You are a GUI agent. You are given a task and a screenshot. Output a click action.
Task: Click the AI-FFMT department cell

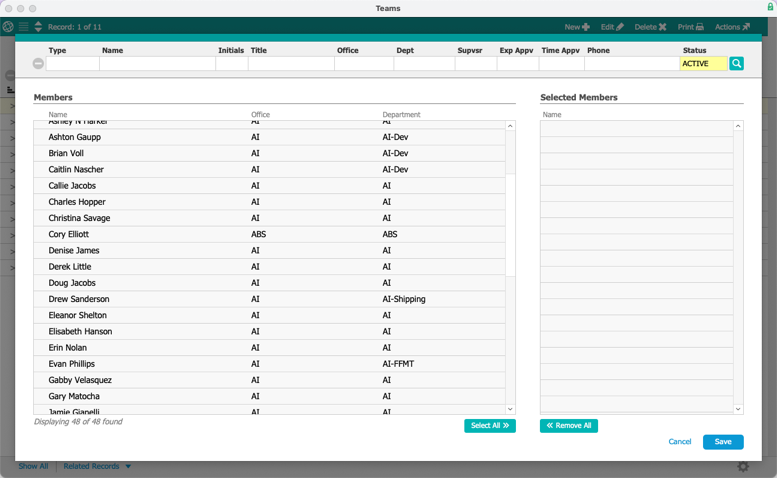pos(398,364)
